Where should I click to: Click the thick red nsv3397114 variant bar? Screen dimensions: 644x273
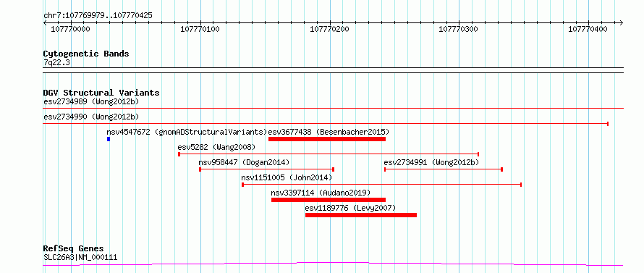pyautogui.click(x=329, y=200)
